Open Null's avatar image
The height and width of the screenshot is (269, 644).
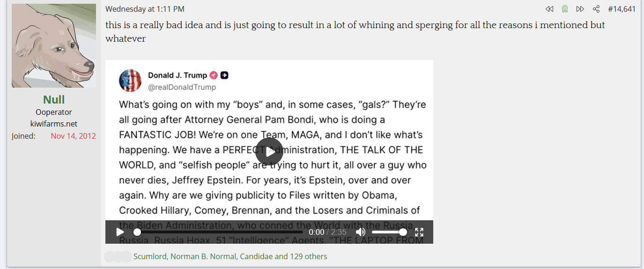point(54,45)
